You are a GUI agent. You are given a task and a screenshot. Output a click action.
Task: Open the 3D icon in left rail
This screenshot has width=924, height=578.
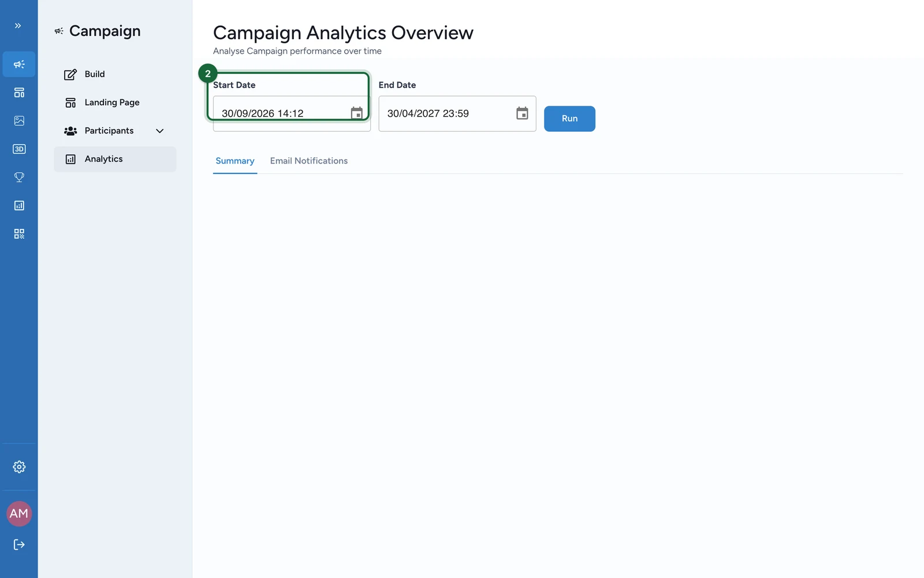point(19,149)
